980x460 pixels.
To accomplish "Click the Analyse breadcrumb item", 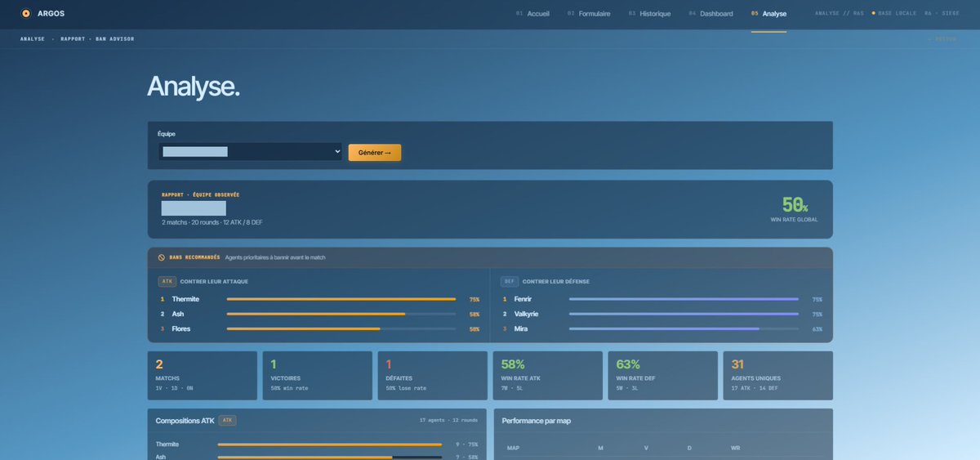I will [x=33, y=38].
